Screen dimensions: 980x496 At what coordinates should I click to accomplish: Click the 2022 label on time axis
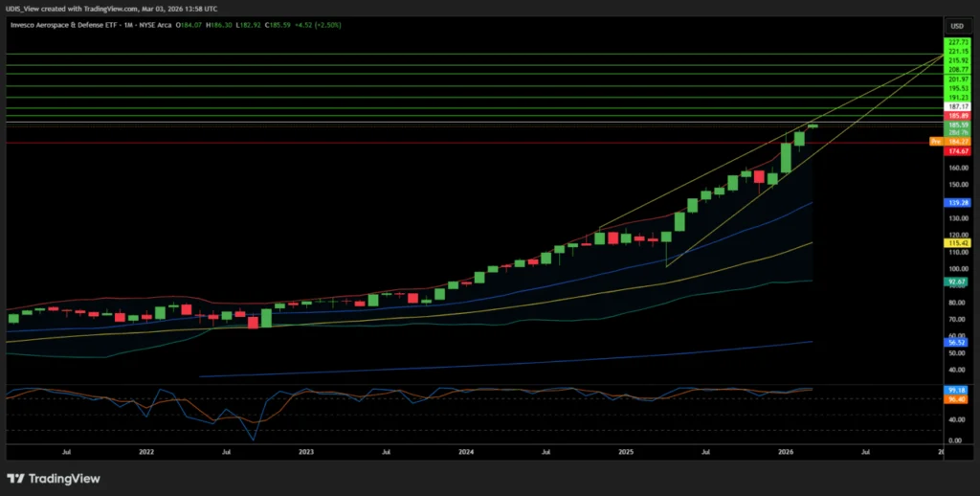pos(146,451)
